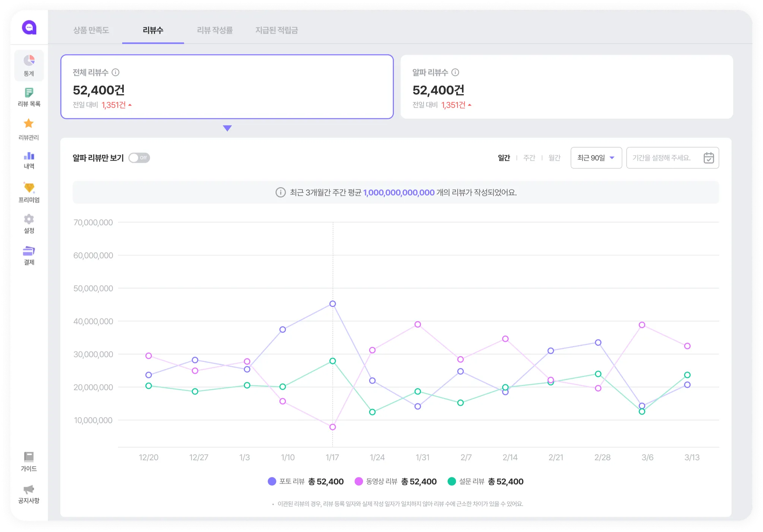Screen dimensions: 763x532
Task: Switch to the 상품 만족도 tab
Action: click(91, 30)
